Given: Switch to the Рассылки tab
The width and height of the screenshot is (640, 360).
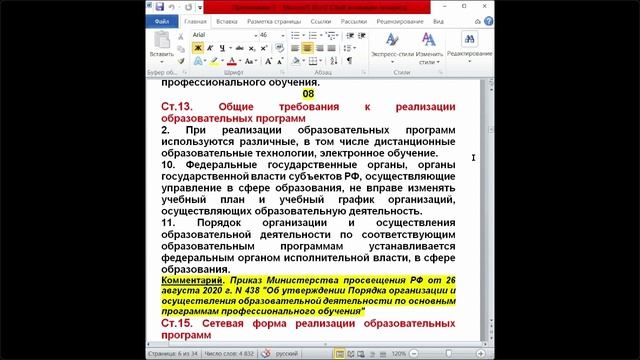Looking at the screenshot, I should [x=354, y=21].
